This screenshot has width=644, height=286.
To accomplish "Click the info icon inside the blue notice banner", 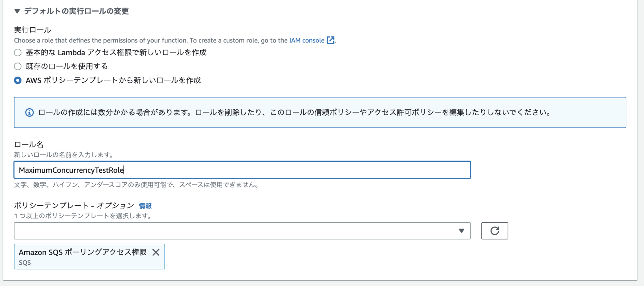I will (29, 112).
